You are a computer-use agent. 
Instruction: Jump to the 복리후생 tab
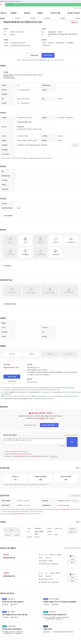point(48,18)
